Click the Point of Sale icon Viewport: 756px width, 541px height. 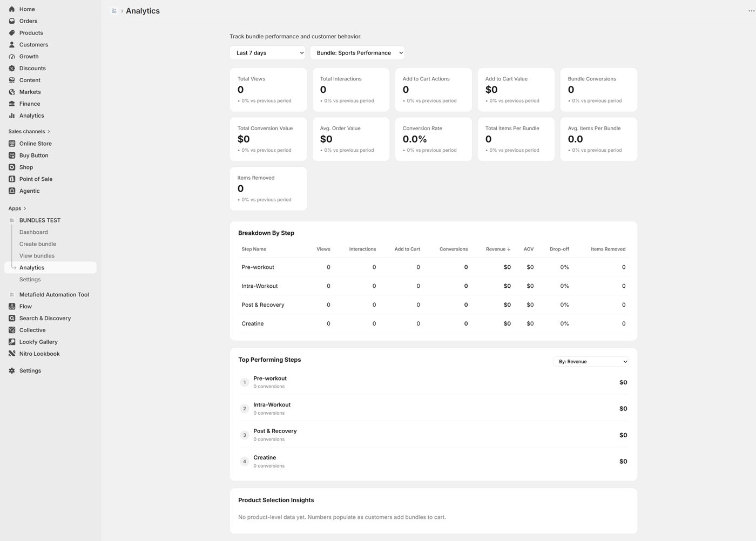click(x=12, y=179)
